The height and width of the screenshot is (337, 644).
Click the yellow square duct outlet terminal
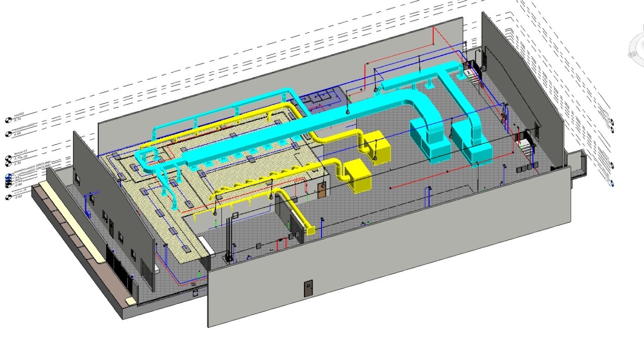click(310, 231)
